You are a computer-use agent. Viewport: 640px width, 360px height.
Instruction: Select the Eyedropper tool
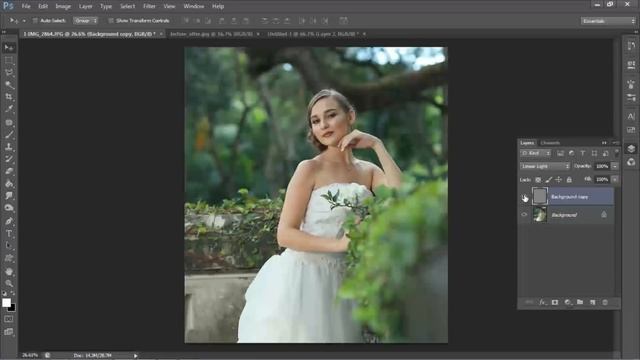pos(9,109)
